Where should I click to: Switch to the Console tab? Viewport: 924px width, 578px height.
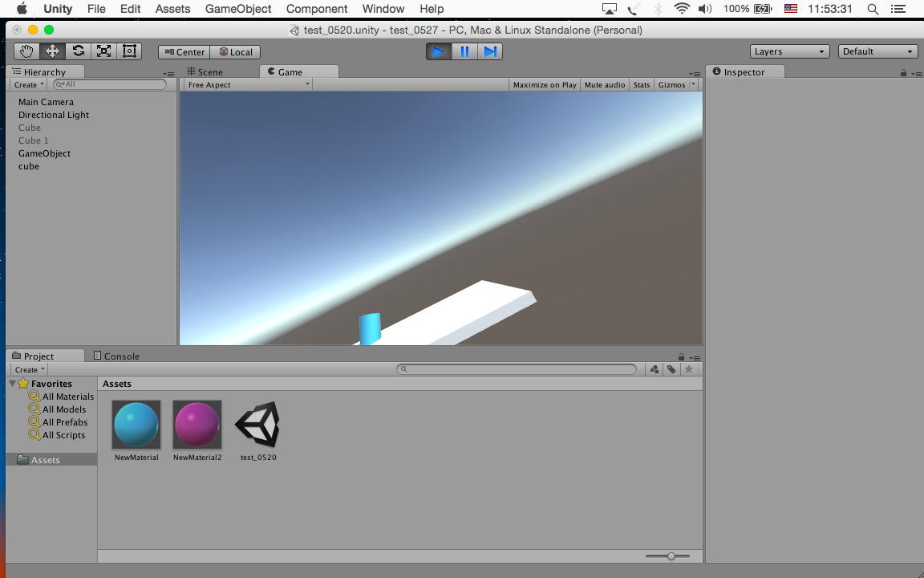(116, 356)
